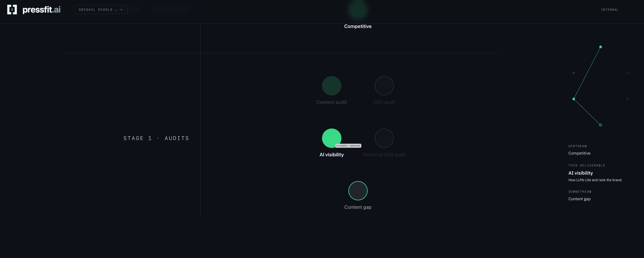
Task: Open downstream Content gap link in side panel
Action: pyautogui.click(x=579, y=199)
